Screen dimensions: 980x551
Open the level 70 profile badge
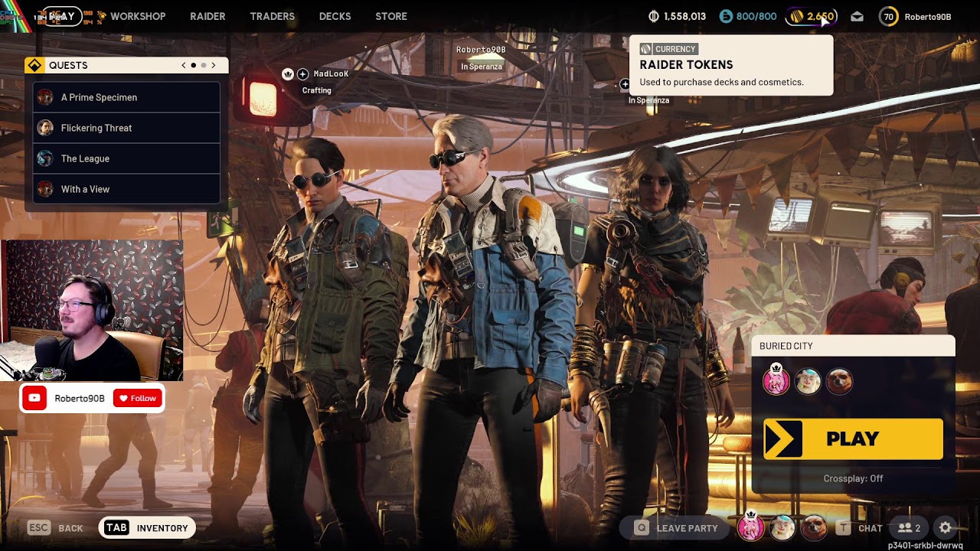pos(888,16)
